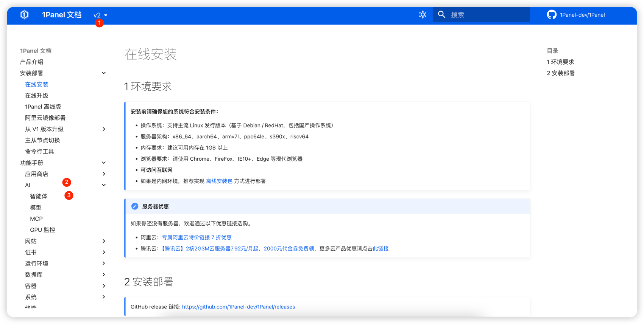This screenshot has width=644, height=324.
Task: Open 数据库 sidebar item
Action: 34,275
